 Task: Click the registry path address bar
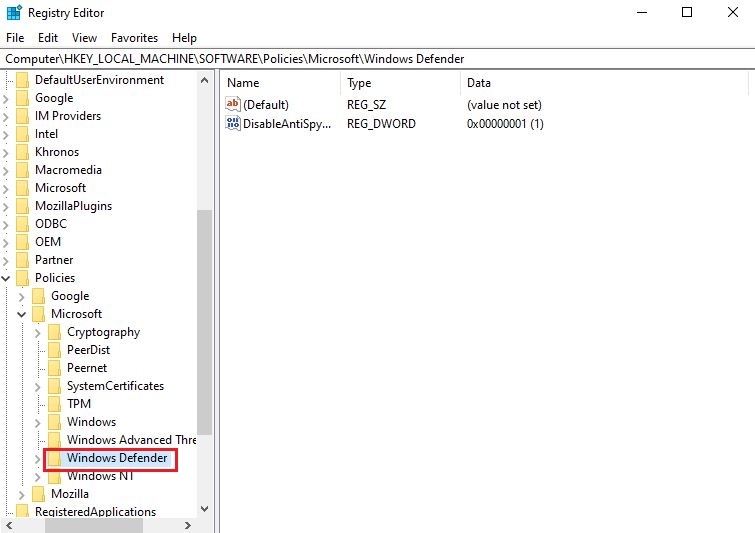coord(378,59)
